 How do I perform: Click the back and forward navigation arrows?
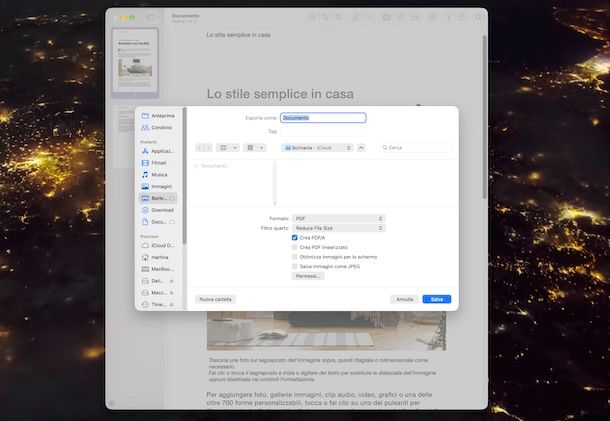click(204, 148)
